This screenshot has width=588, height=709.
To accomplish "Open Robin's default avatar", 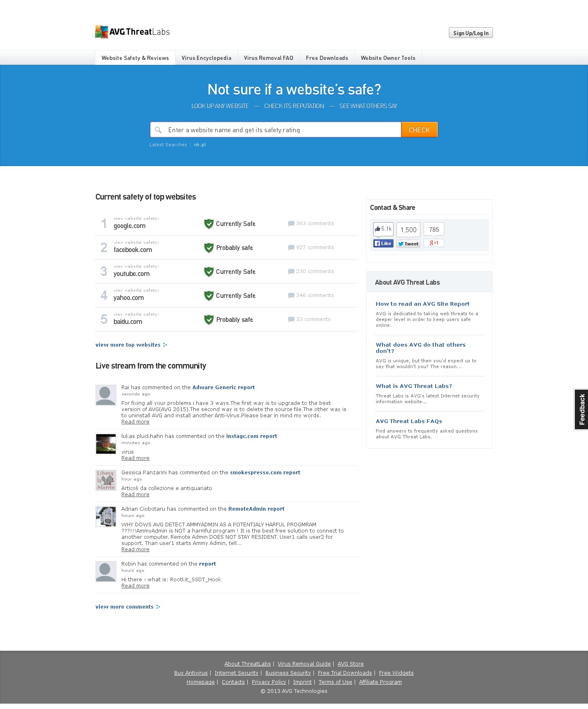I will pyautogui.click(x=106, y=571).
